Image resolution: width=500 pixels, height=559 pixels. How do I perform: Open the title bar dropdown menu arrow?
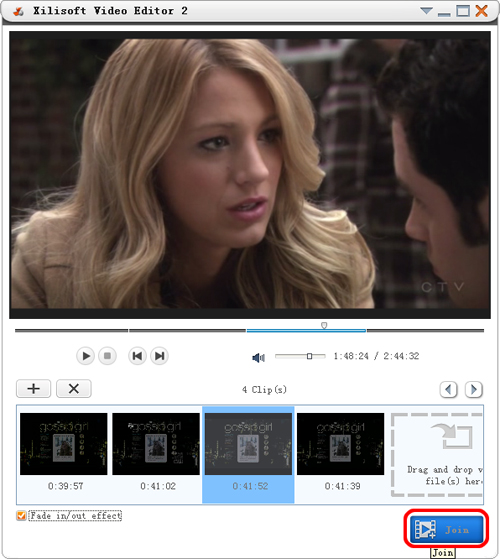coord(426,11)
